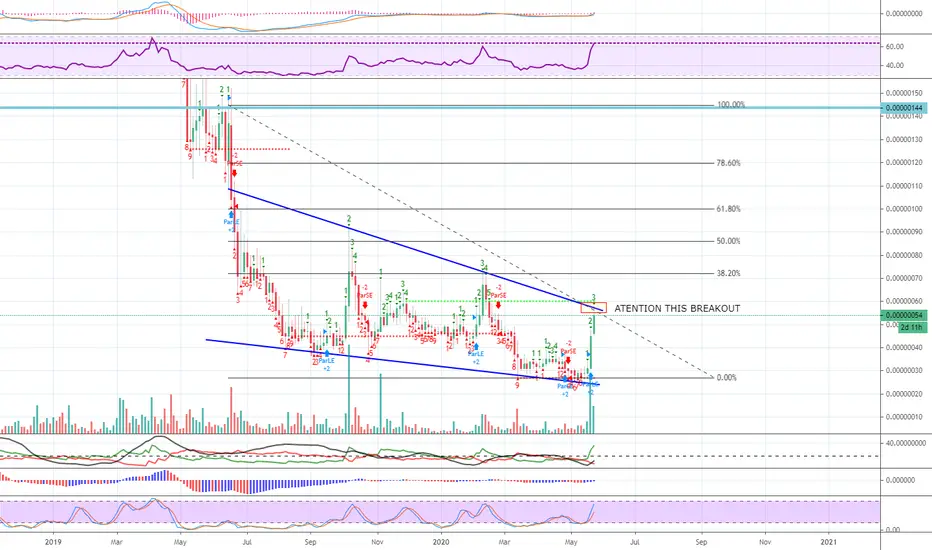Click the Nov label just before 2021

click(765, 542)
